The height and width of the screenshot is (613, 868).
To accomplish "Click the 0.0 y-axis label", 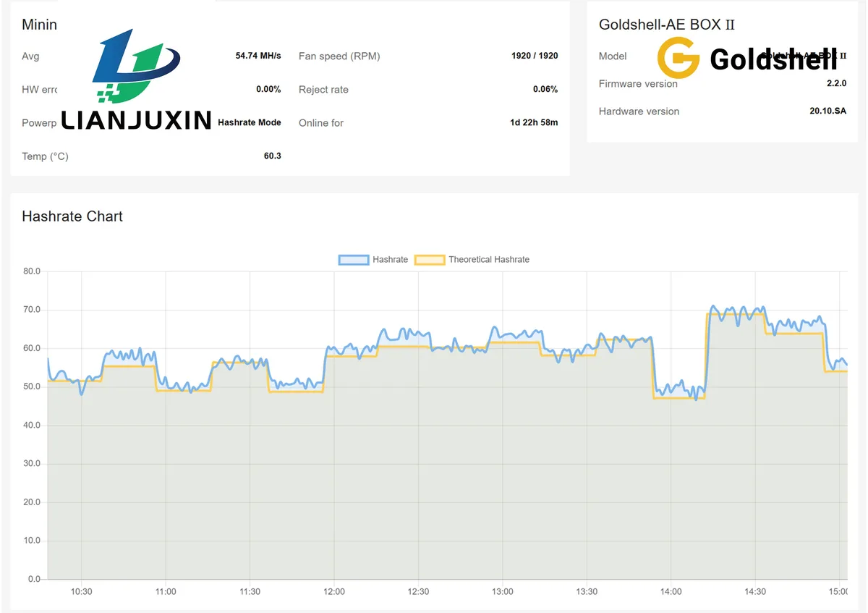I will [34, 579].
